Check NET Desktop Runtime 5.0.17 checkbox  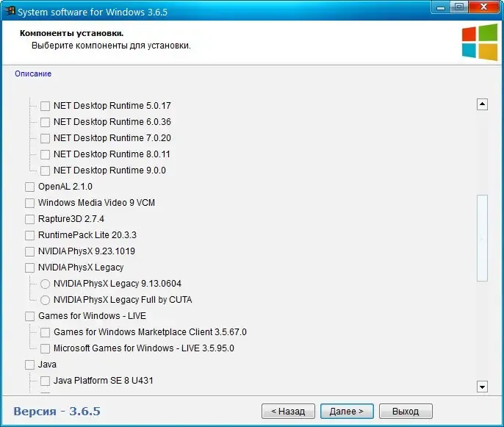pyautogui.click(x=45, y=106)
